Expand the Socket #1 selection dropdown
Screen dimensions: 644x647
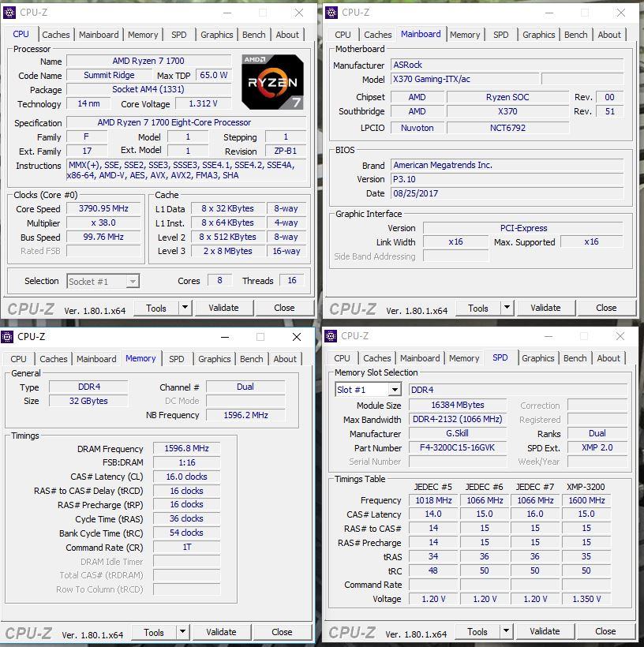pos(133,282)
